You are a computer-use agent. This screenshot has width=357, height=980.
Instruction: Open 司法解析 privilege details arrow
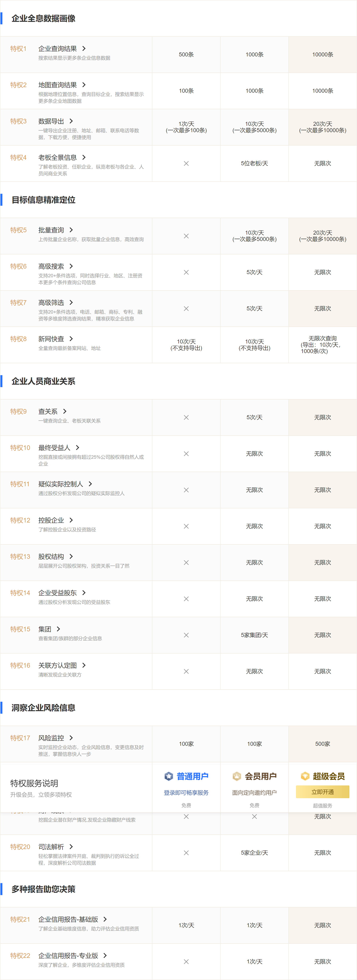coord(71,847)
